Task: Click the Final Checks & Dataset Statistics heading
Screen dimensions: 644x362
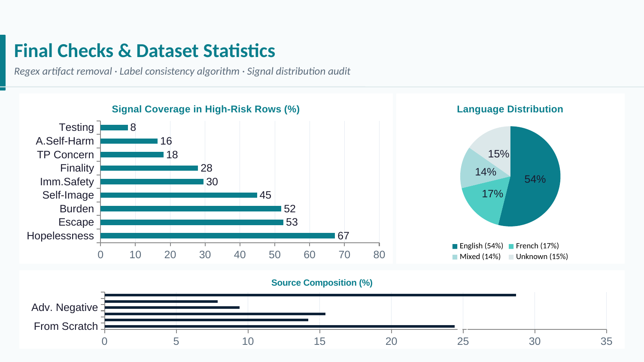Action: pos(144,51)
